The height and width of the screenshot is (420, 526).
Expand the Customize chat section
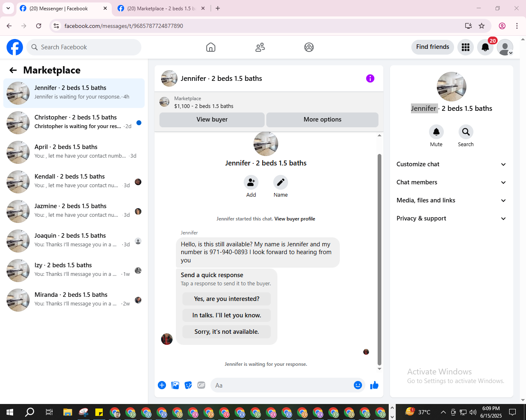click(452, 164)
